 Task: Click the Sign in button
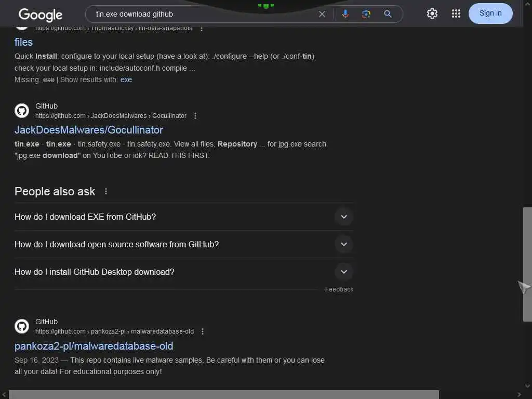[490, 13]
